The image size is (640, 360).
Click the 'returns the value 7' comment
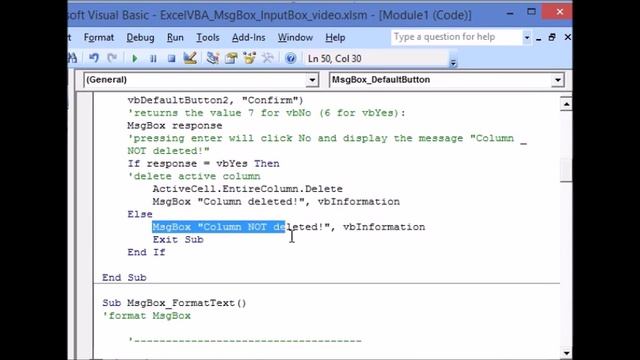click(x=267, y=113)
